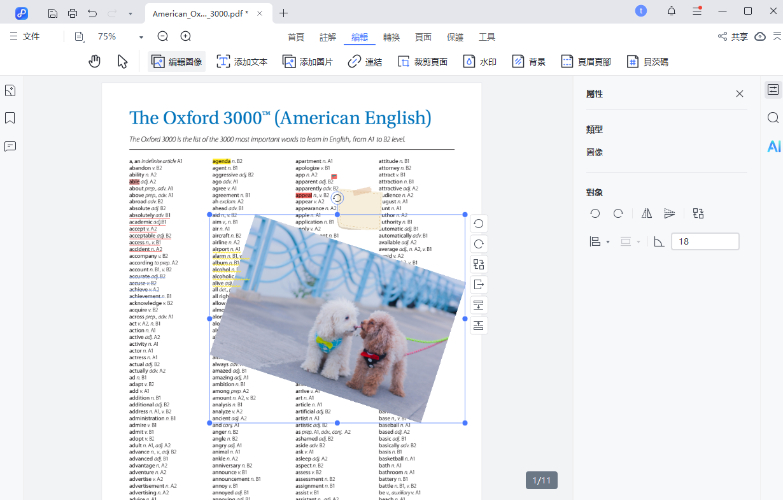This screenshot has width=783, height=500.
Task: Open the bookmarks panel in left sidebar
Action: [10, 118]
